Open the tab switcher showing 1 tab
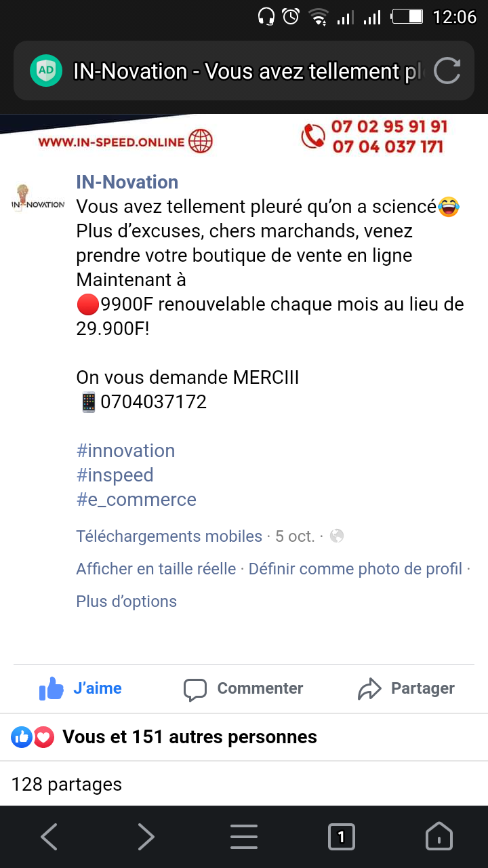 pos(341,837)
